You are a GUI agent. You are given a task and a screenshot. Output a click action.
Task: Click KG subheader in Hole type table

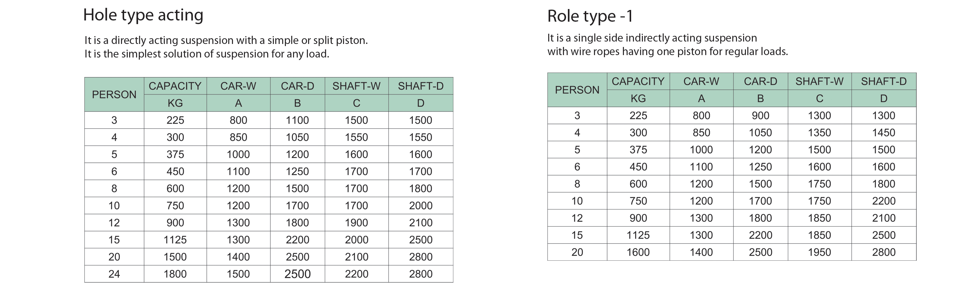(x=175, y=103)
